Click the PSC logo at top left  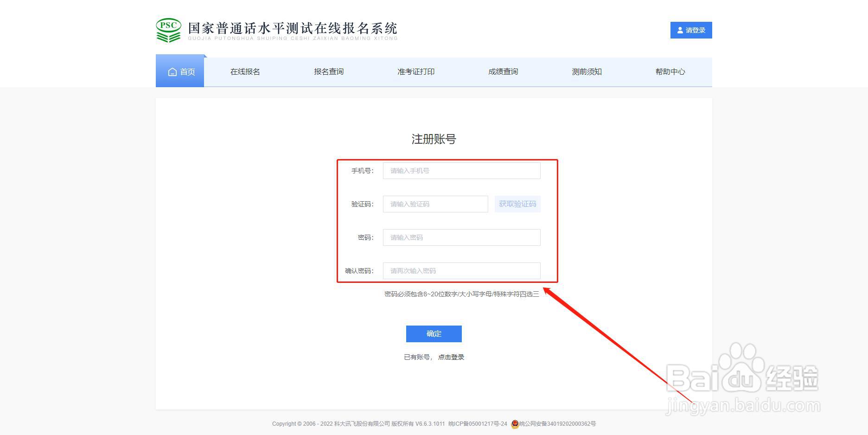[x=168, y=30]
